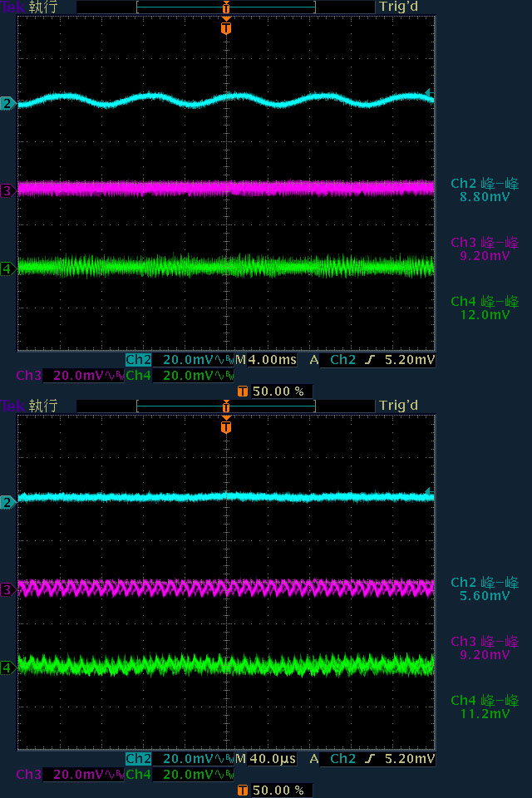Click Trig'd status in the 40.0µs capture

tap(399, 406)
